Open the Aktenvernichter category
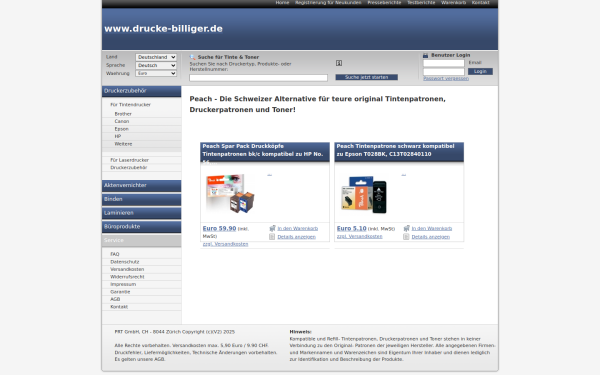Viewport: 600px width, 375px height. (142, 186)
